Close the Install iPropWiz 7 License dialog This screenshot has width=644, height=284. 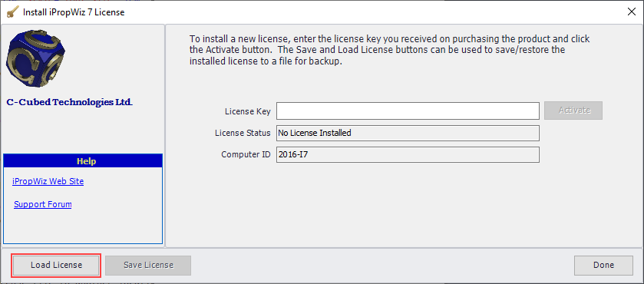coord(632,12)
